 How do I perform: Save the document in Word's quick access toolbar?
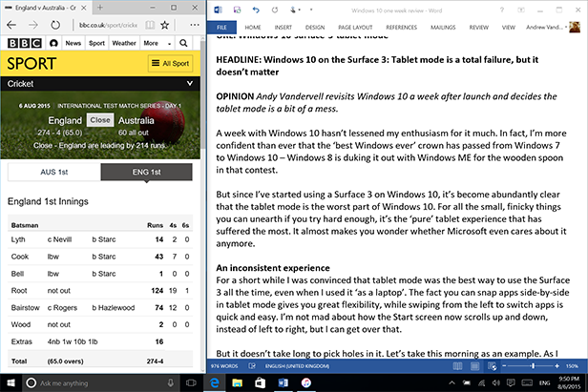[238, 10]
